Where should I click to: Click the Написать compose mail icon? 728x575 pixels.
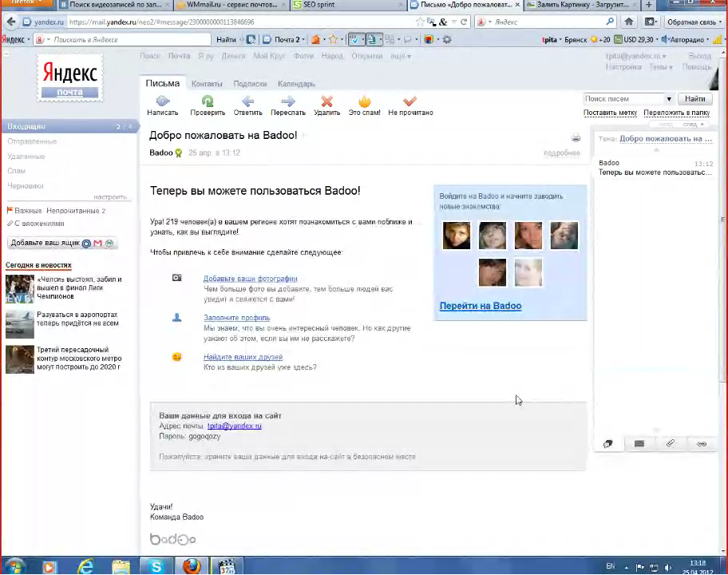tap(163, 101)
